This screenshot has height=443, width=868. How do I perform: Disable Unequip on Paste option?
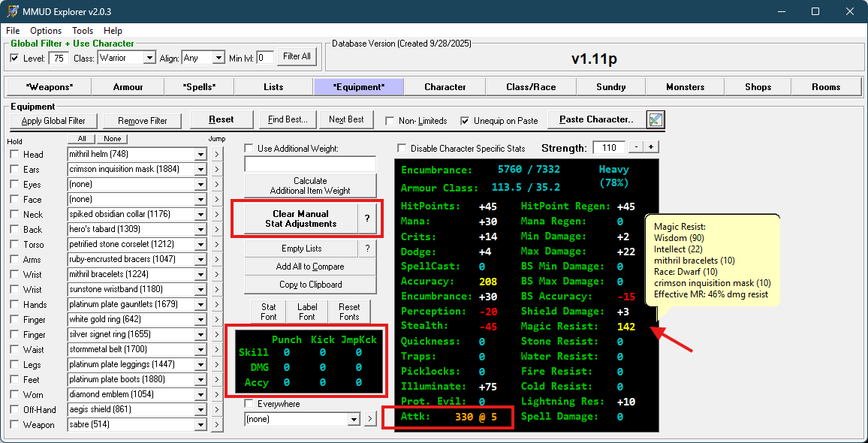[465, 121]
